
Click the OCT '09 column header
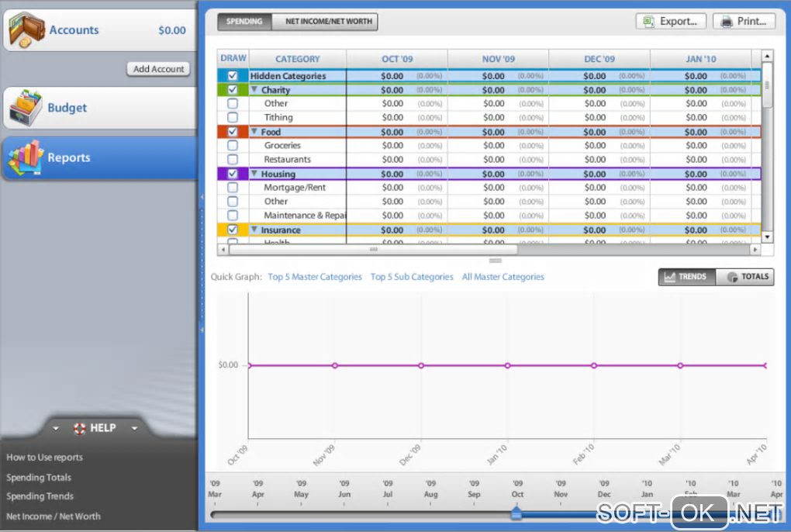(x=397, y=59)
